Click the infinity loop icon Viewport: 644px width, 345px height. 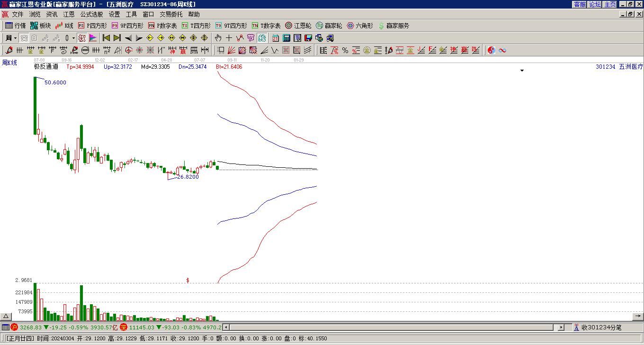502,50
